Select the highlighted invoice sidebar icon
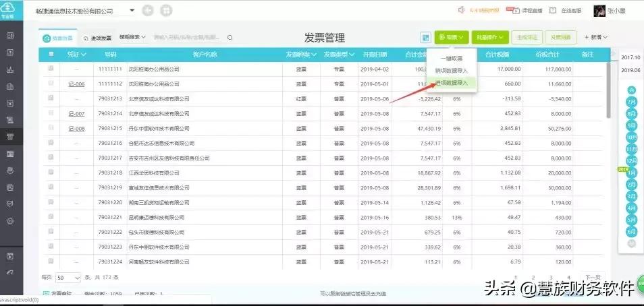 (11, 137)
